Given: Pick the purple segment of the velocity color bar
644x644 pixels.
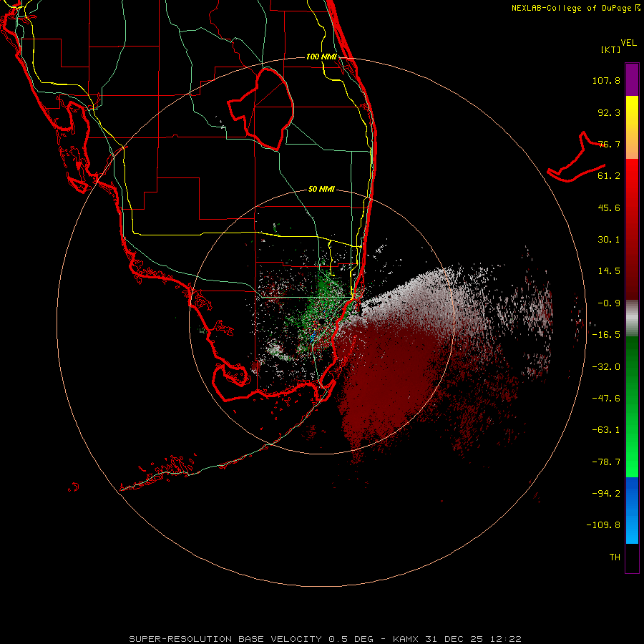Looking at the screenshot, I should 632,79.
